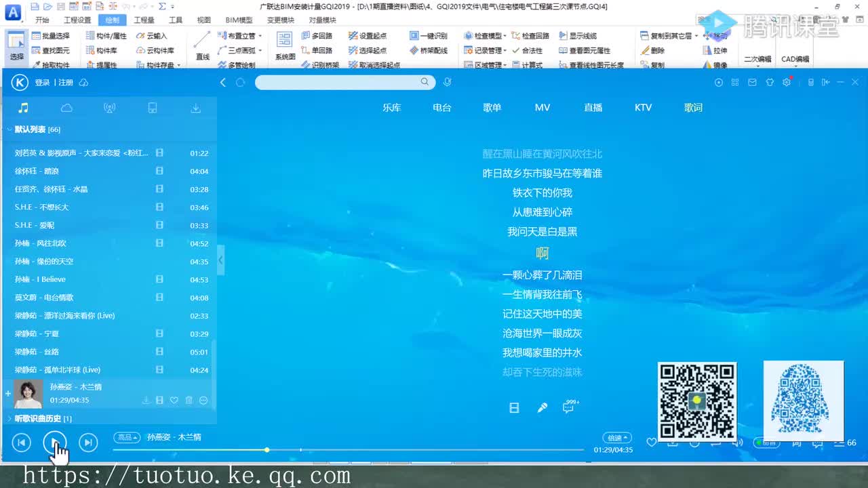The width and height of the screenshot is (868, 488).
Task: Open the local music note tab
Action: pos(23,108)
